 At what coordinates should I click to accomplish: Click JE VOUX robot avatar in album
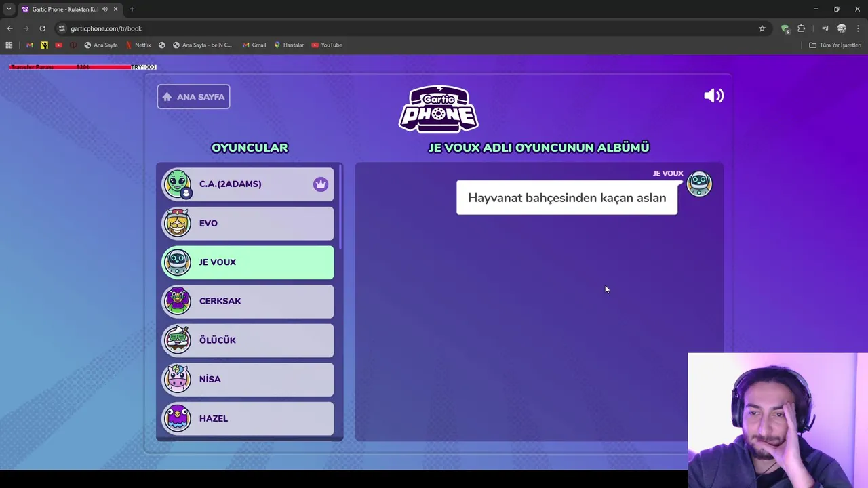point(699,184)
